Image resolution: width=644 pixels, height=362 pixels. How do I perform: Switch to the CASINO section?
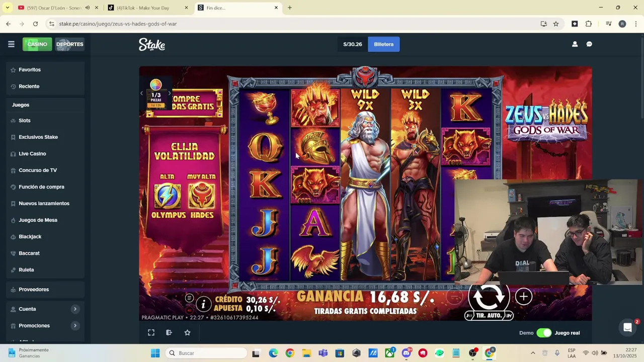pyautogui.click(x=37, y=44)
